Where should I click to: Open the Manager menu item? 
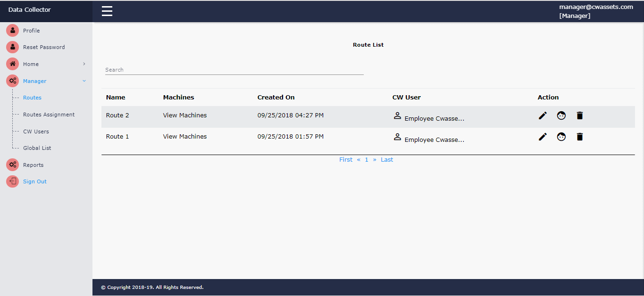point(35,81)
